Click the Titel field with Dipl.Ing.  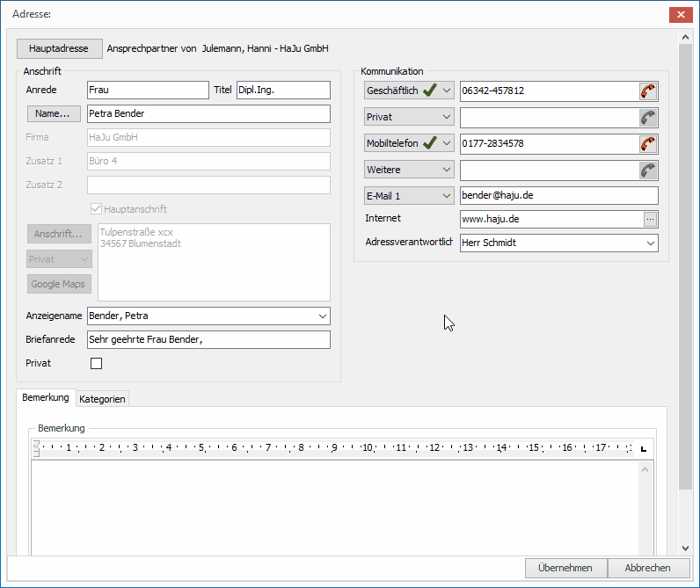[x=283, y=91]
